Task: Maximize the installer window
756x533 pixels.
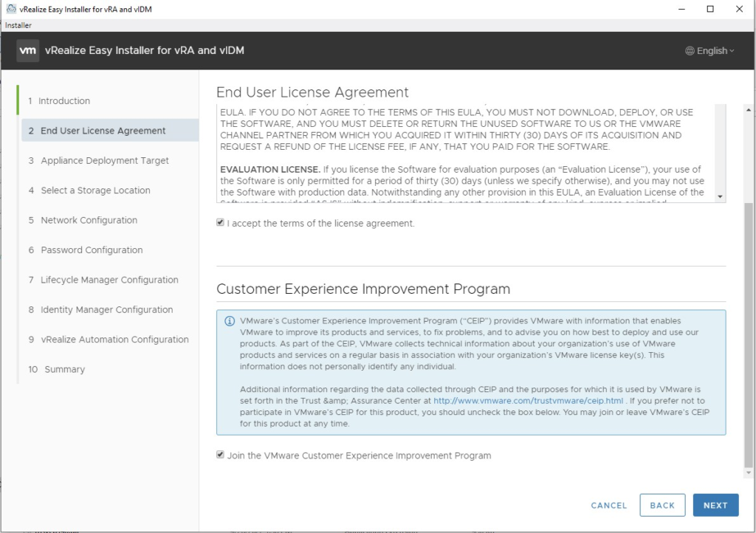Action: [x=710, y=9]
